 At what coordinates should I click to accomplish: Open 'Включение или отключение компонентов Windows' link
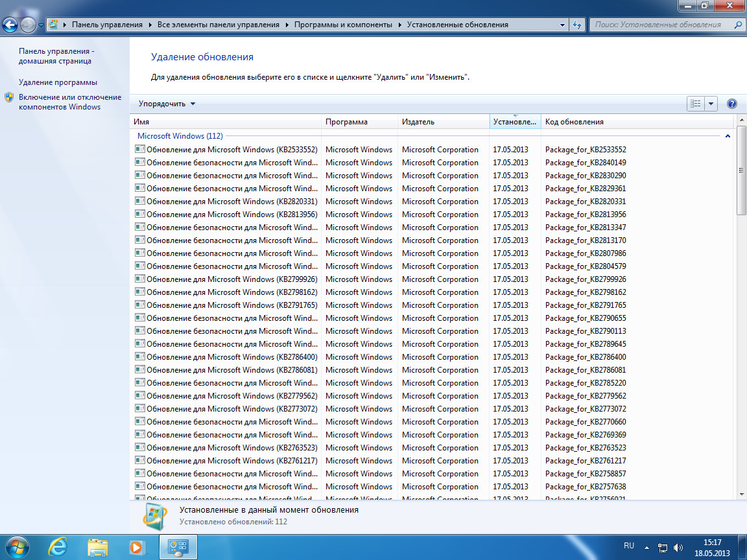pyautogui.click(x=70, y=102)
